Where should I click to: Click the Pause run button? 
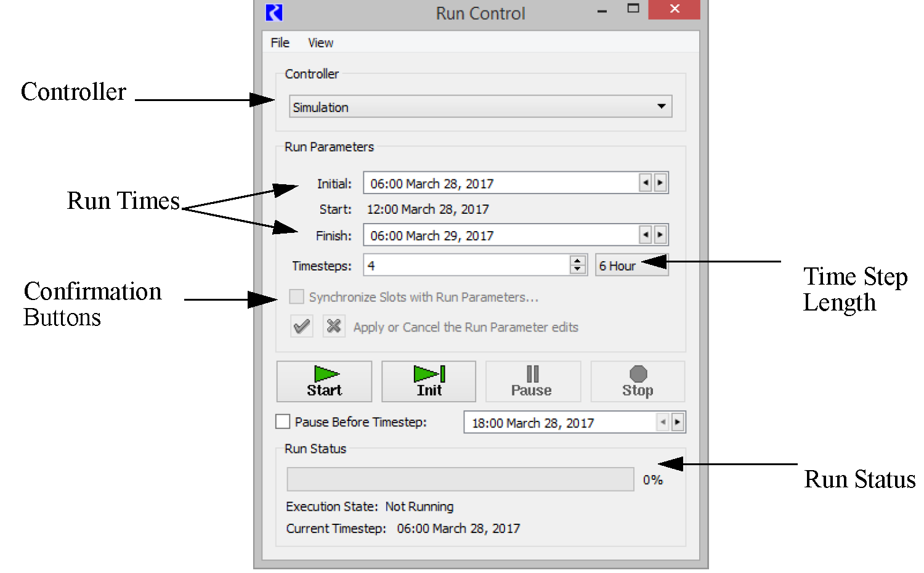click(x=532, y=381)
